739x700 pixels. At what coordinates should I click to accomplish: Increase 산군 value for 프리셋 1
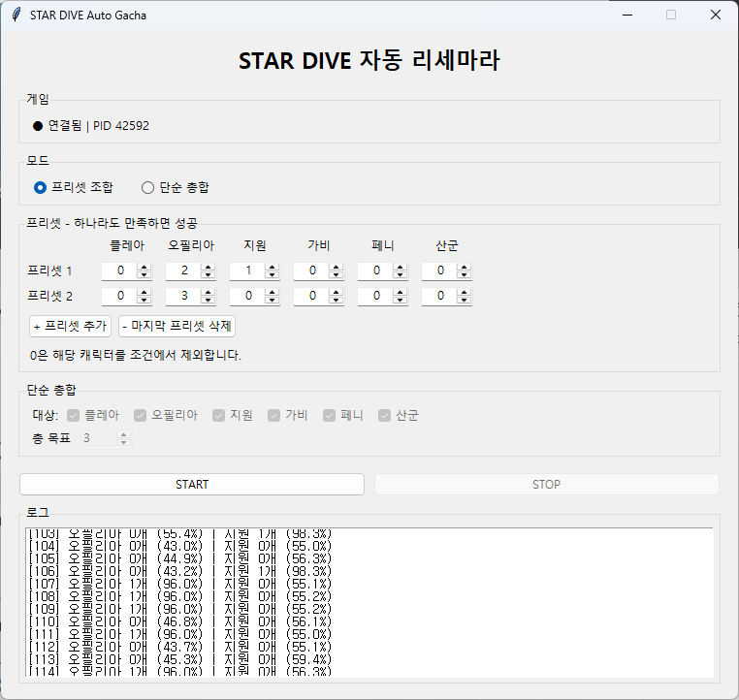[465, 267]
